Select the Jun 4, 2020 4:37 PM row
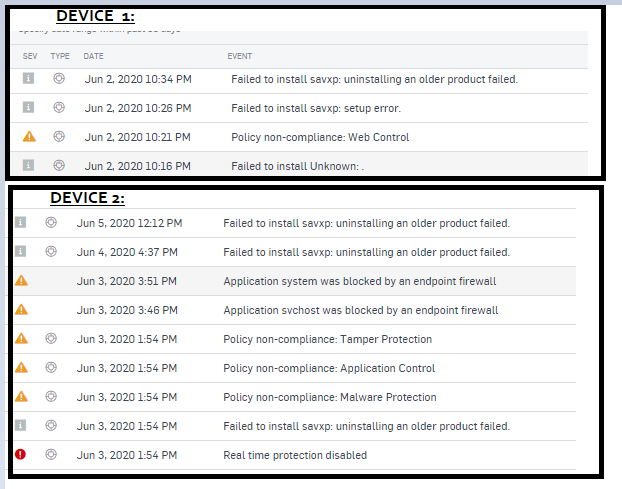622x489 pixels. pos(294,252)
